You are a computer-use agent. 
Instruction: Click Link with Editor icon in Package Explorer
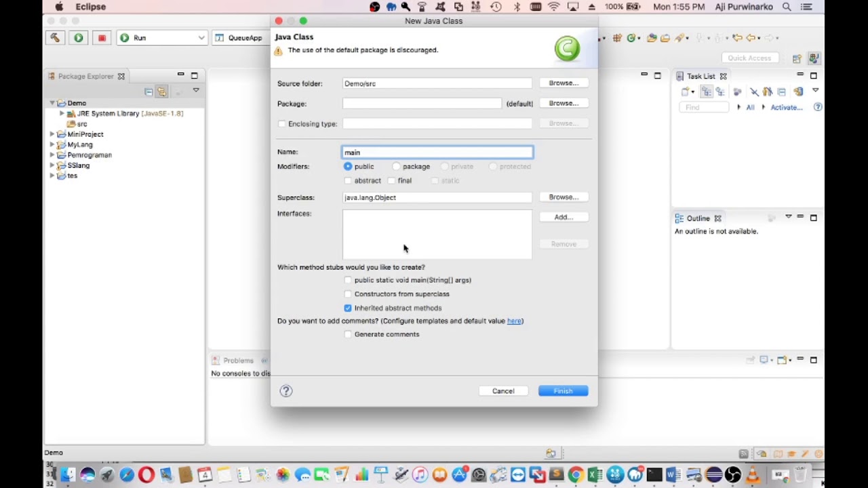pyautogui.click(x=161, y=91)
